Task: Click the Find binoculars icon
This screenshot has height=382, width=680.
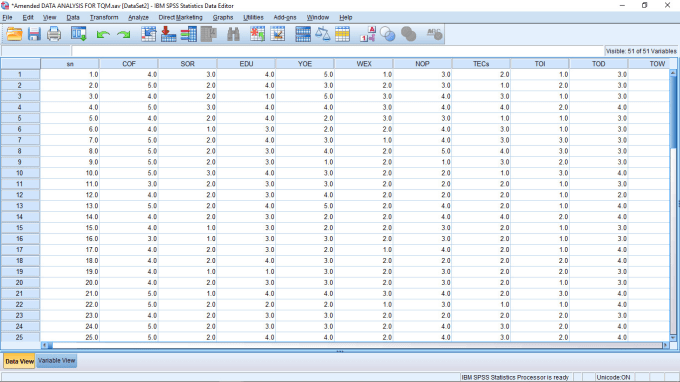Action: (x=233, y=34)
